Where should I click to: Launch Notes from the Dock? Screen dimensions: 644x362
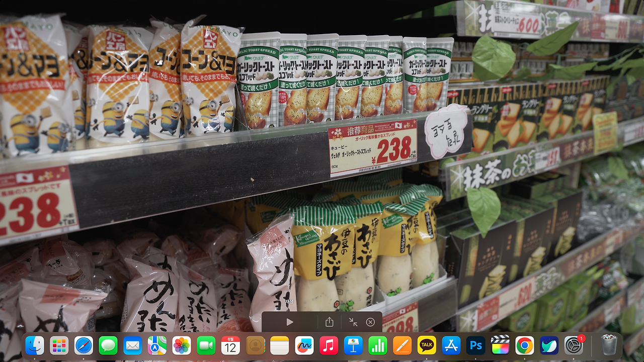pyautogui.click(x=279, y=345)
